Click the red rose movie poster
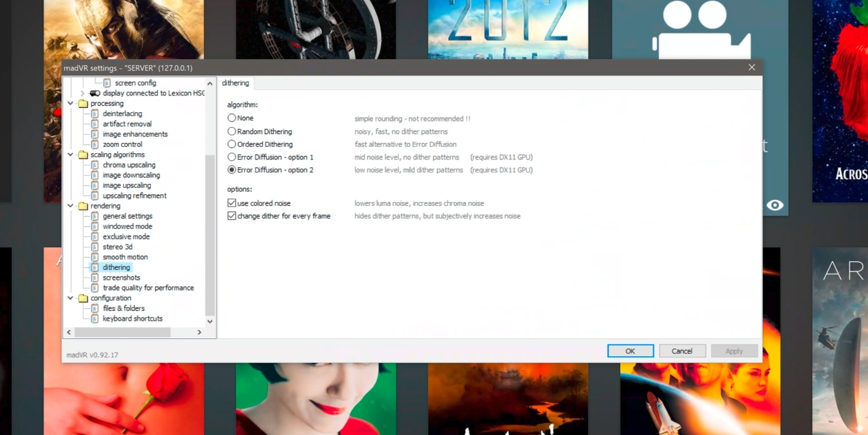868x435 pixels. tap(124, 399)
